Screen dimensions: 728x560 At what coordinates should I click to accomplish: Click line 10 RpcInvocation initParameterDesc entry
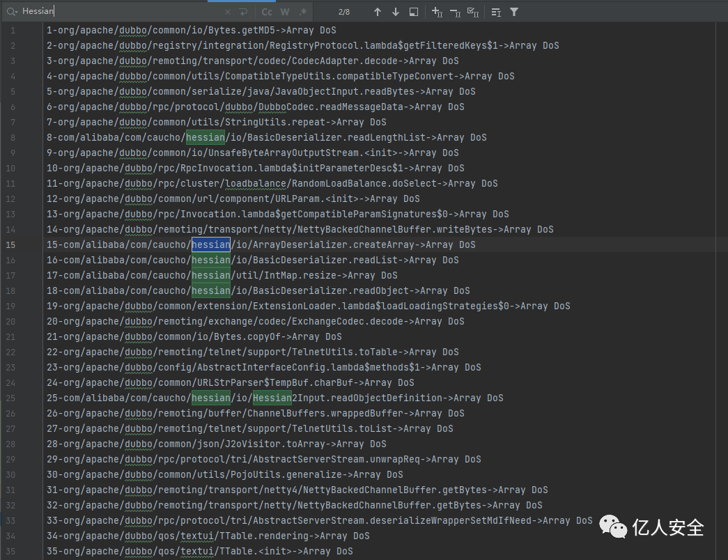pos(256,168)
